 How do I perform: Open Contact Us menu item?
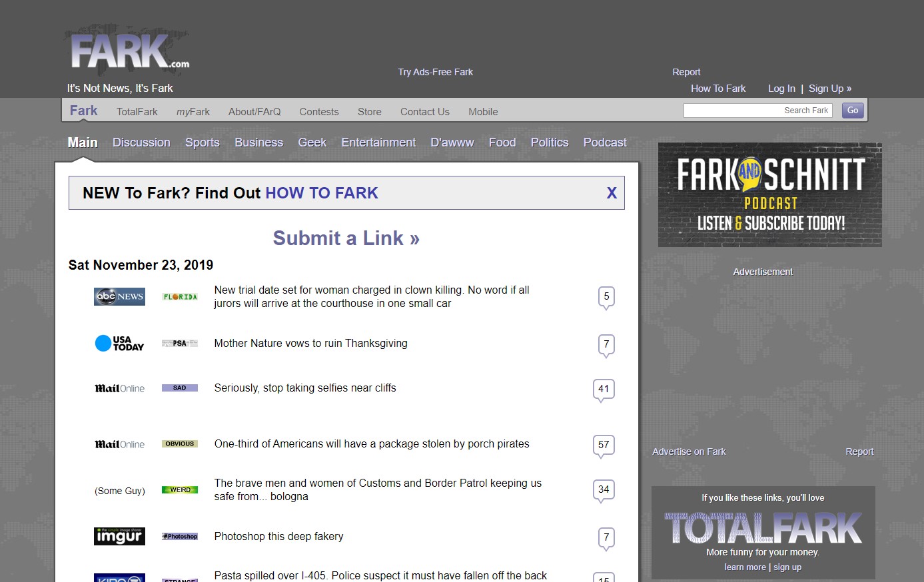(x=425, y=112)
